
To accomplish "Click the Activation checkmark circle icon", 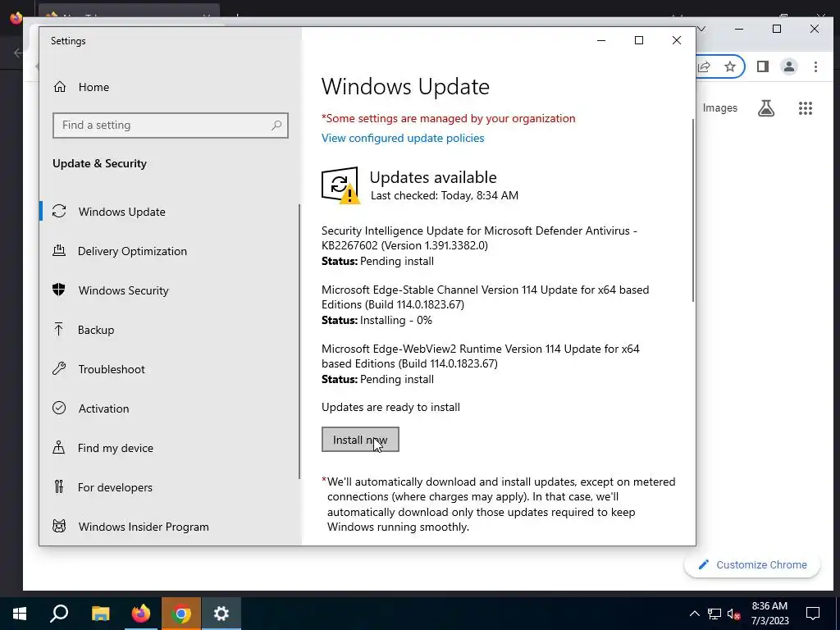I will 59,409.
